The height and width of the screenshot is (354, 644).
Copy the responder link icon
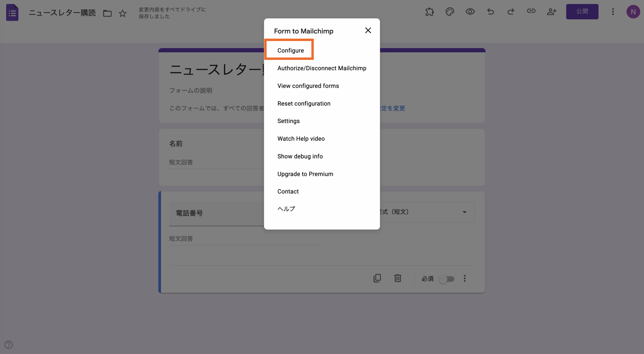pos(531,11)
